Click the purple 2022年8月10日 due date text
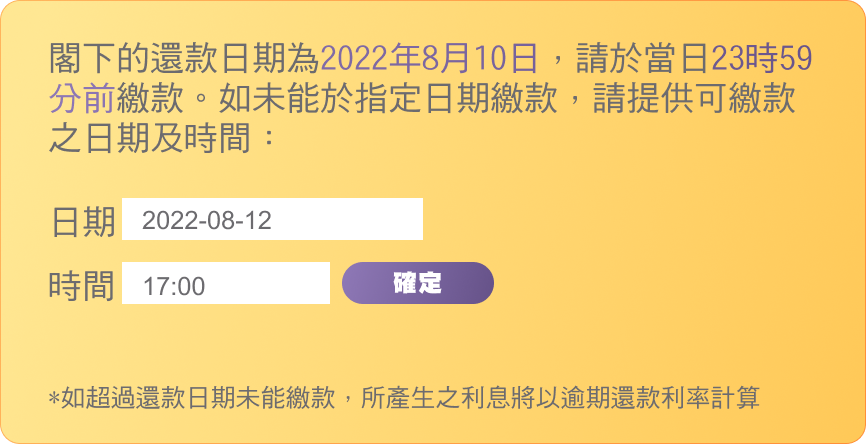Screen dimensions: 866x444 click(430, 60)
